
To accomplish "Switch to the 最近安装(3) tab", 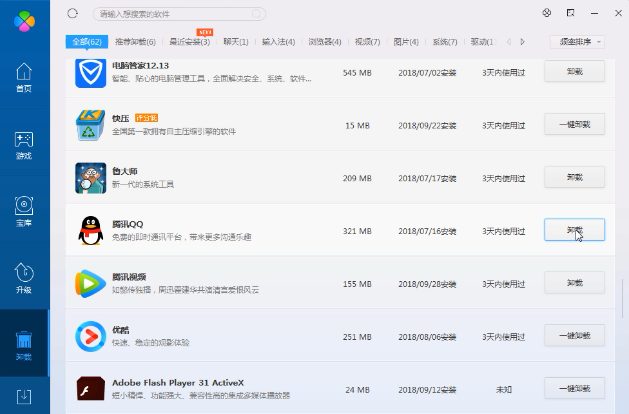I will pyautogui.click(x=190, y=42).
